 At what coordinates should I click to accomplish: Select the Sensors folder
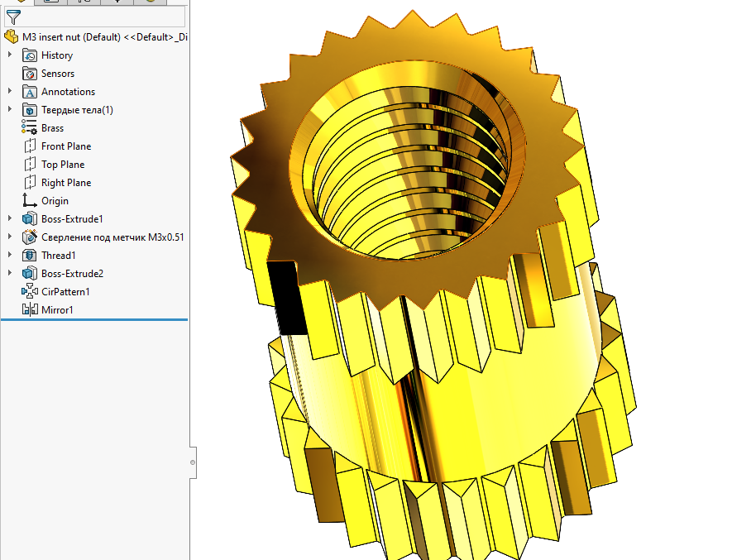[x=57, y=74]
